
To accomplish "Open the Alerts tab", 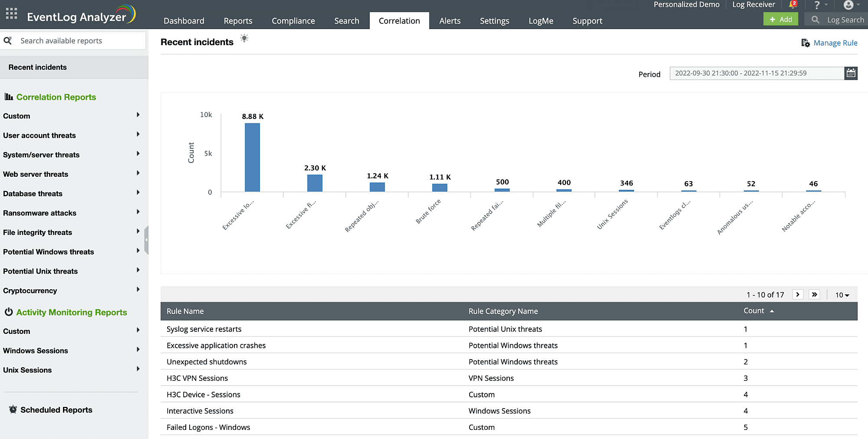I will [x=450, y=20].
